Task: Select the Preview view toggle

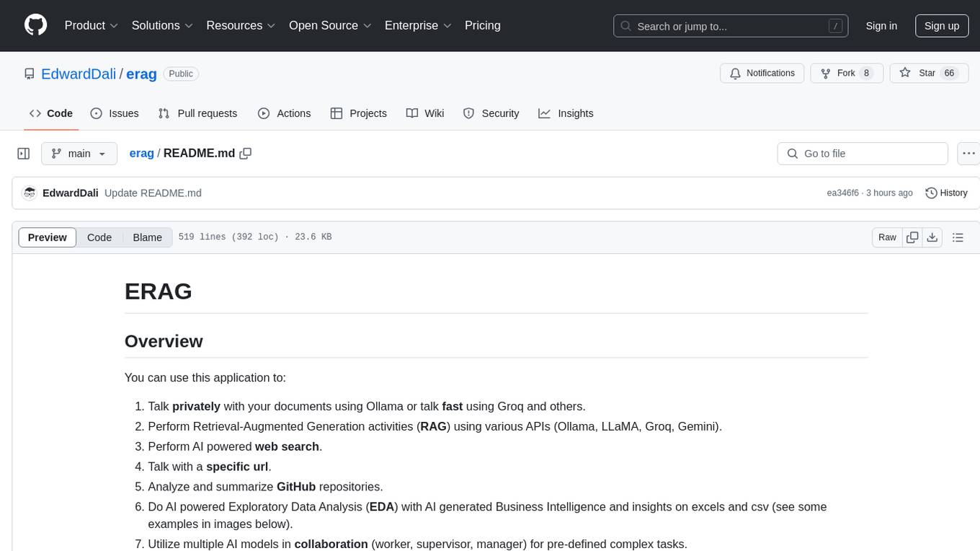Action: pyautogui.click(x=48, y=237)
